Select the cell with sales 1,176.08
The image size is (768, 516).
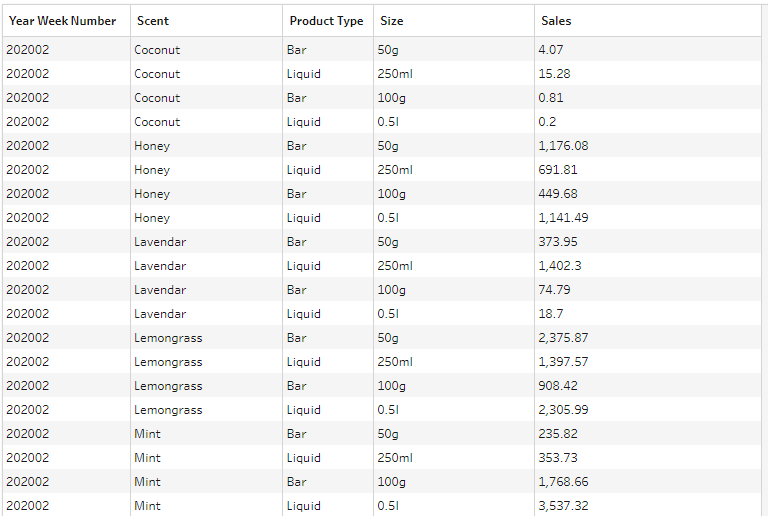(562, 146)
